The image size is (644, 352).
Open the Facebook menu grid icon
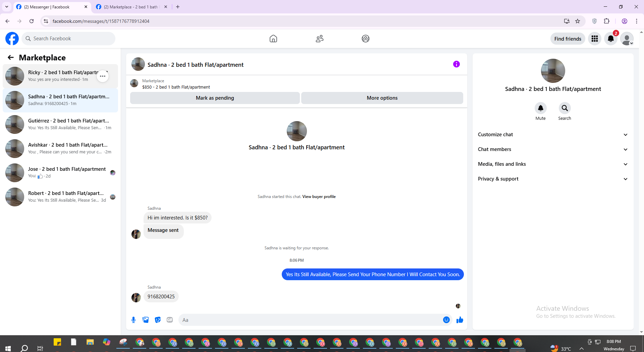tap(595, 39)
